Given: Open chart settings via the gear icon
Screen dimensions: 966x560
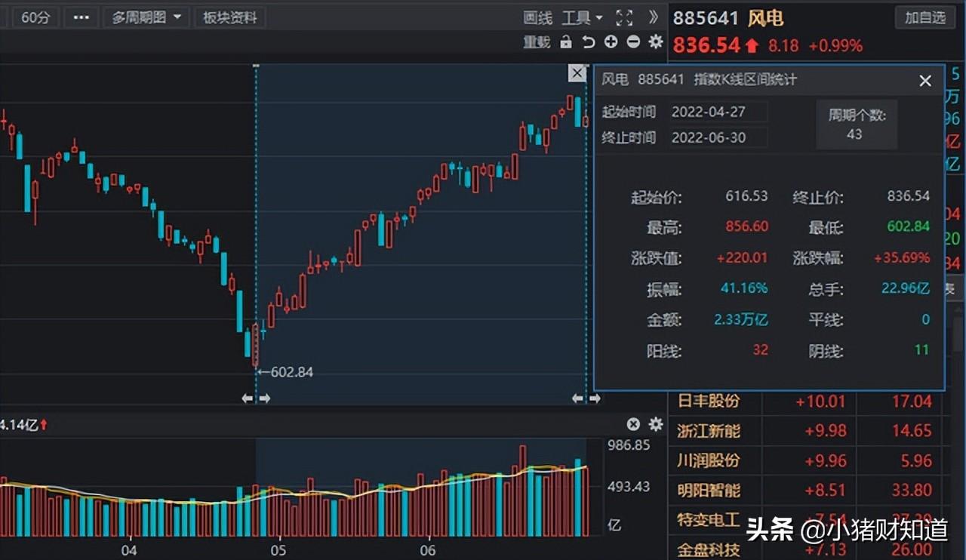Looking at the screenshot, I should click(655, 43).
